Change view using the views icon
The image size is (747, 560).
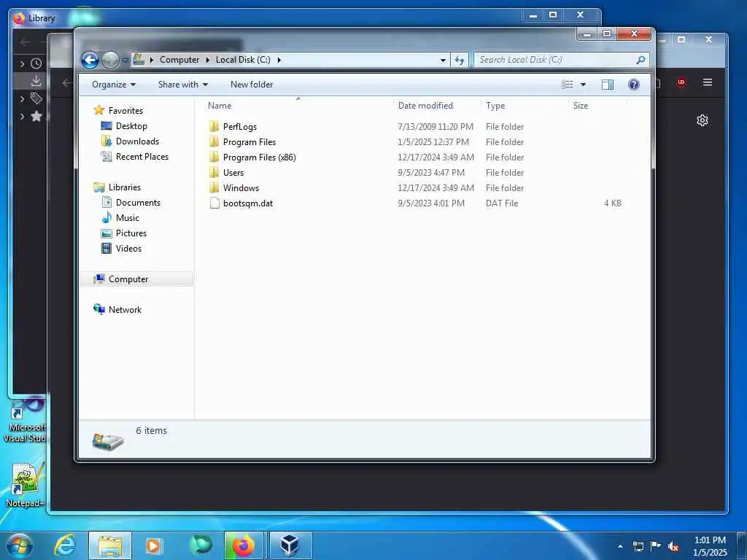pos(567,85)
